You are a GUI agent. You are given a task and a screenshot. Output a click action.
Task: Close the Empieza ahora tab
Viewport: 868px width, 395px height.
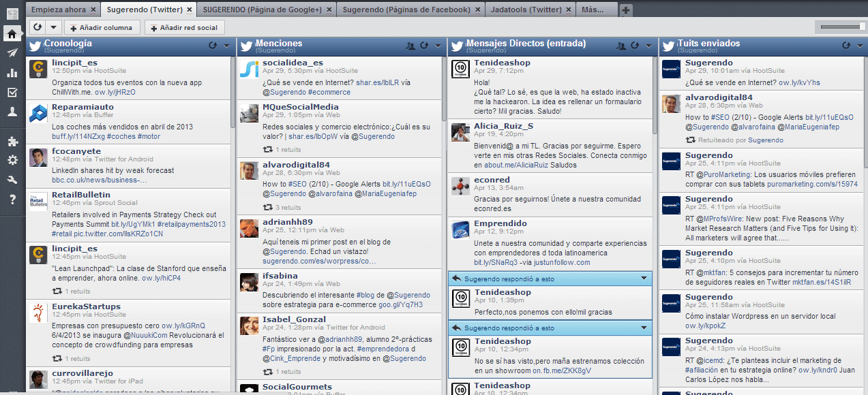coord(93,10)
